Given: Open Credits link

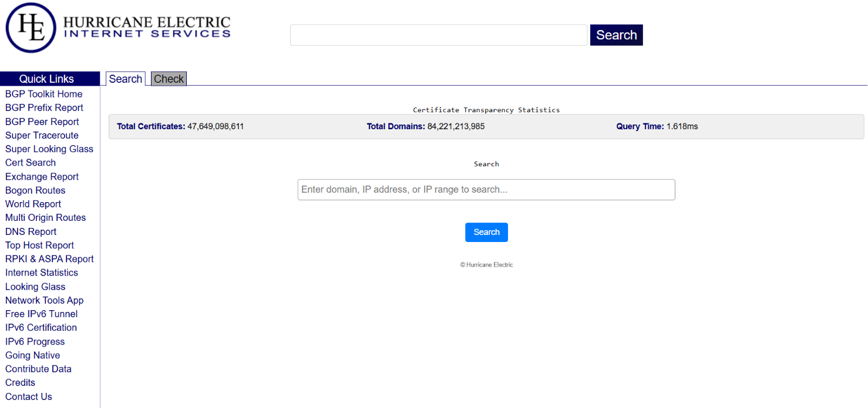Looking at the screenshot, I should tap(20, 382).
